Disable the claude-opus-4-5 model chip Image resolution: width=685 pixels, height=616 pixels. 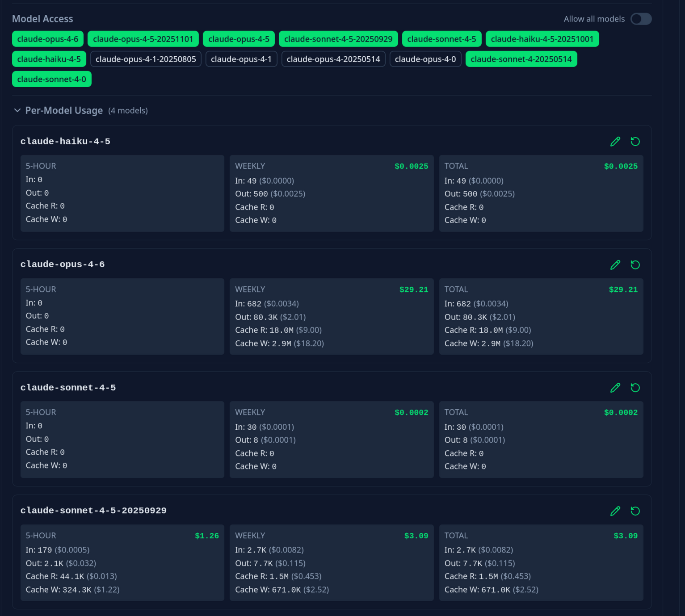coord(239,39)
